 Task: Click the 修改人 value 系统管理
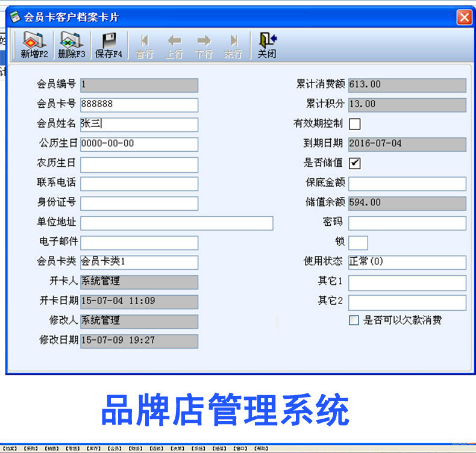pos(139,322)
